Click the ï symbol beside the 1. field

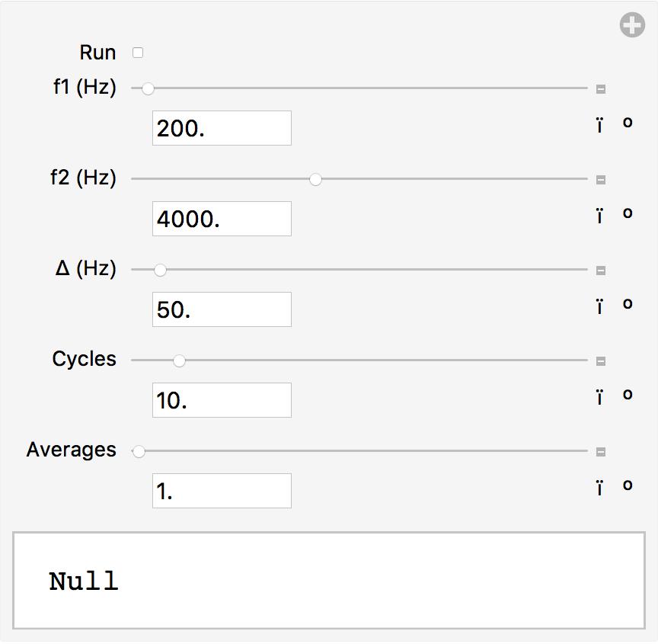tap(599, 488)
